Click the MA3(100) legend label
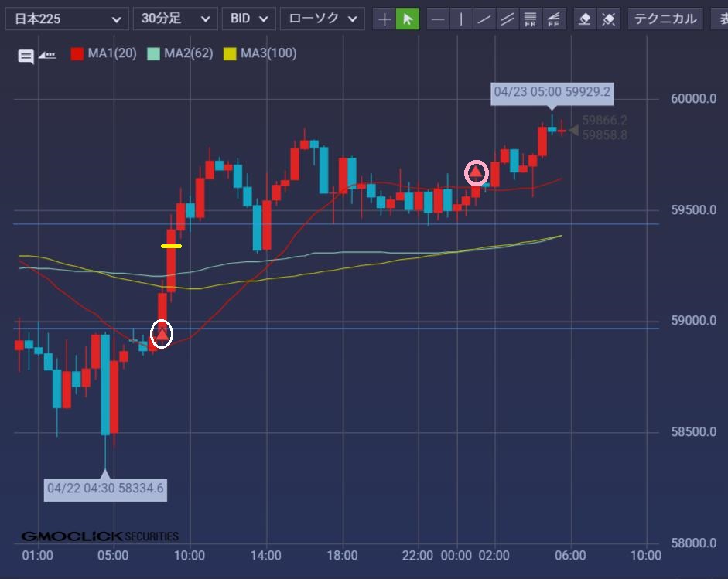The width and height of the screenshot is (728, 579). coord(268,53)
